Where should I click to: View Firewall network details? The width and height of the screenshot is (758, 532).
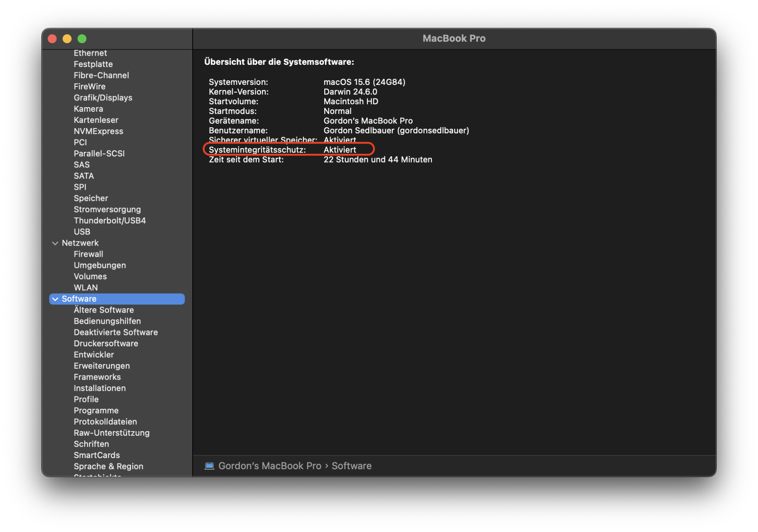point(88,254)
